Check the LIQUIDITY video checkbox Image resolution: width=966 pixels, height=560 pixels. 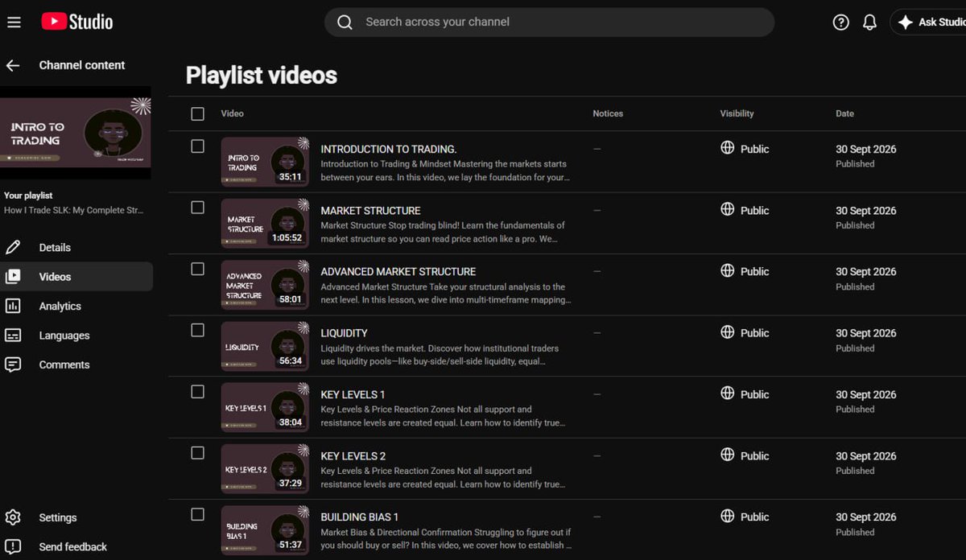[197, 330]
